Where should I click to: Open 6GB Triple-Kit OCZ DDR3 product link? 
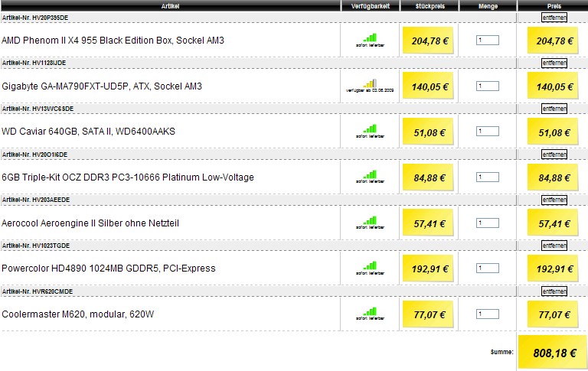[128, 177]
